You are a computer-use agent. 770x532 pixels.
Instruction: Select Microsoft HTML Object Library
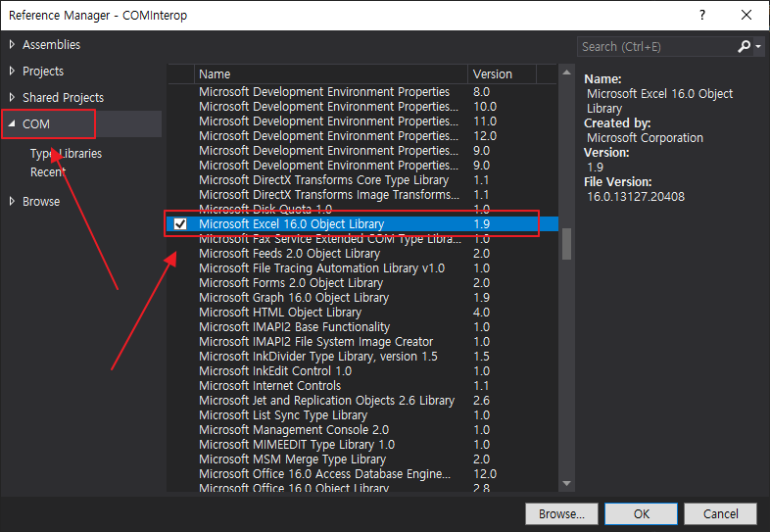point(361,313)
